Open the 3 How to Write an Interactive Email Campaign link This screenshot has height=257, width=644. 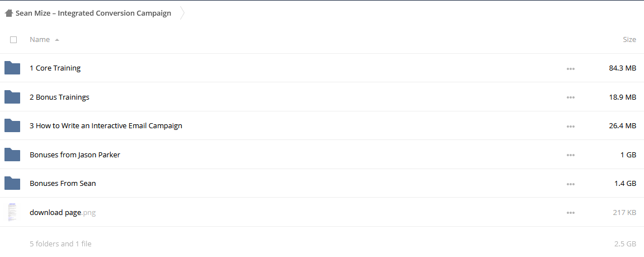pos(106,126)
